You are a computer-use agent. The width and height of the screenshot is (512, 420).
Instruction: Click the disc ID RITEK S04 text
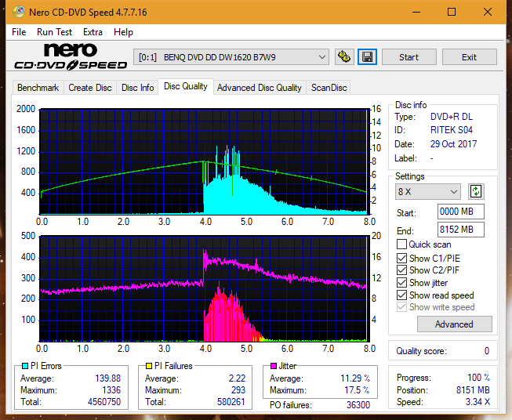[452, 130]
